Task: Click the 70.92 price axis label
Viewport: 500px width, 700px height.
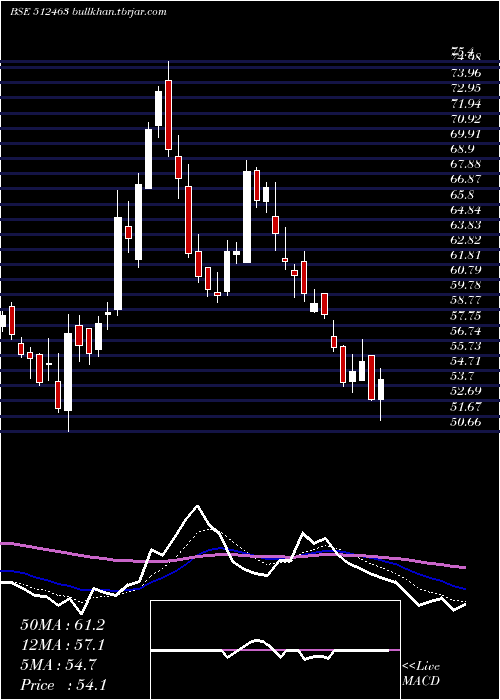Action: [x=466, y=119]
